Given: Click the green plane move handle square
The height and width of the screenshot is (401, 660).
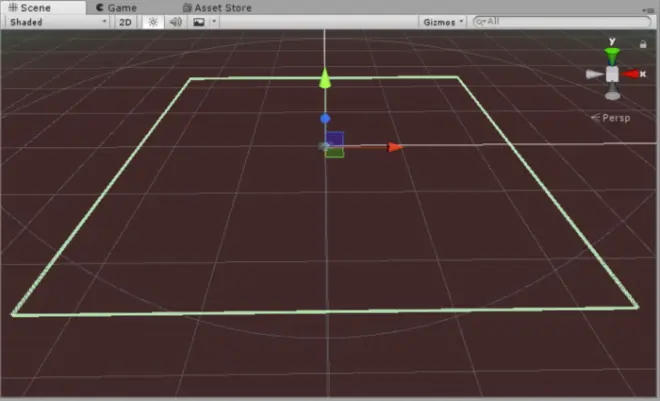Looking at the screenshot, I should 335,153.
